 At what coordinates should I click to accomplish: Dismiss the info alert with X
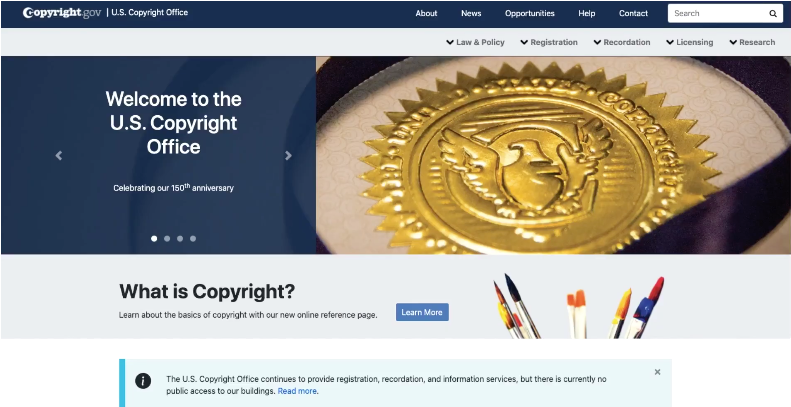click(x=657, y=372)
